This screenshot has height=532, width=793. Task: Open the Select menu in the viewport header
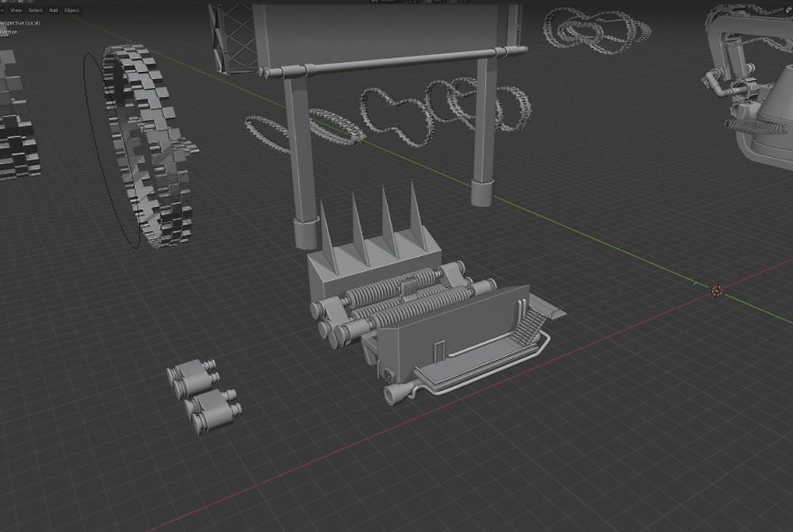[x=36, y=10]
